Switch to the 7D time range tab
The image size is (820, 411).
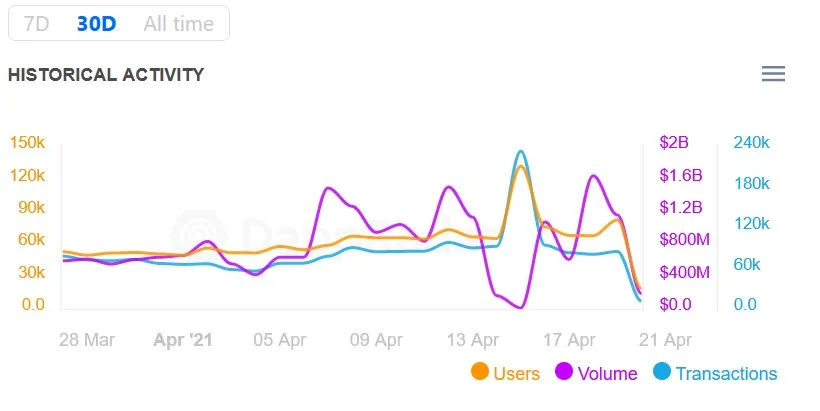coord(37,24)
